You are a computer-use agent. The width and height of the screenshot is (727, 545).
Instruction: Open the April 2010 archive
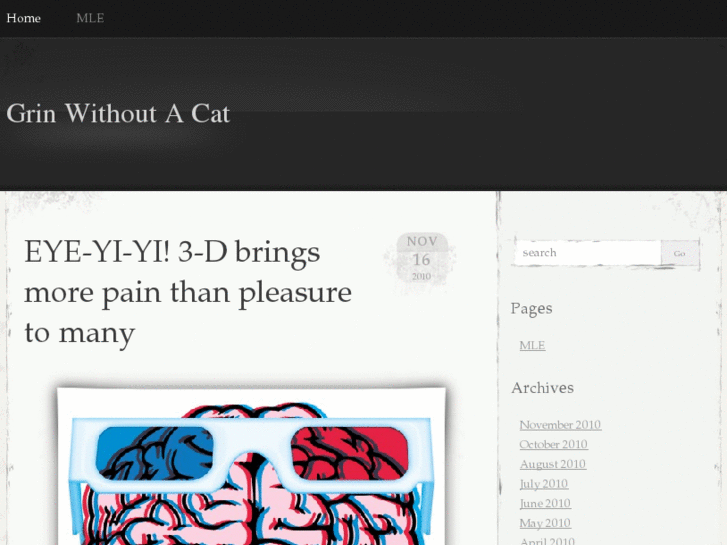547,541
